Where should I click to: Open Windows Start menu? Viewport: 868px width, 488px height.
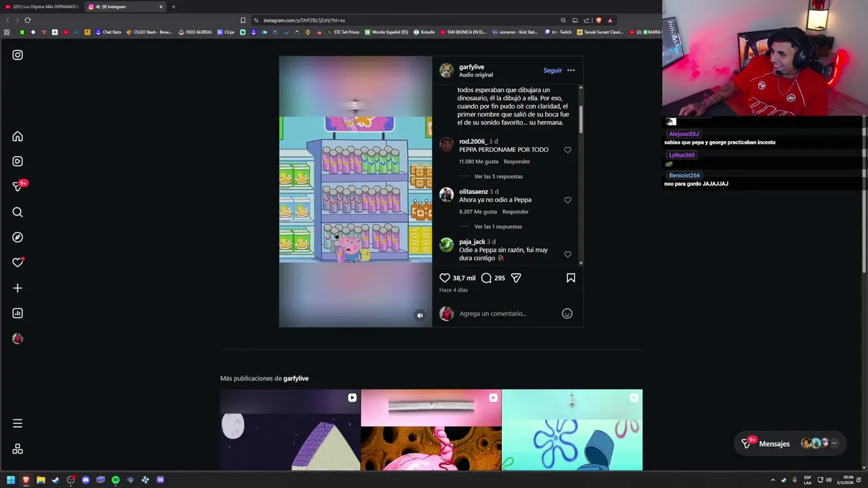[x=11, y=480]
